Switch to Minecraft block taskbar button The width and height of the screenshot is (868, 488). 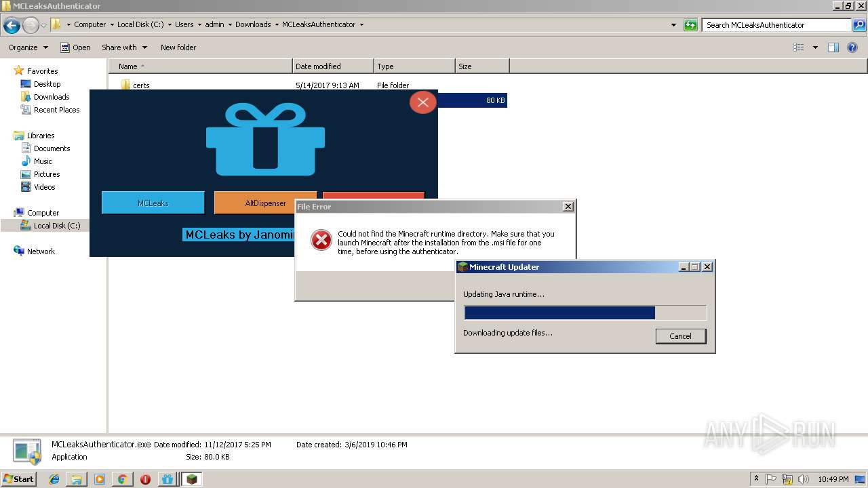192,479
